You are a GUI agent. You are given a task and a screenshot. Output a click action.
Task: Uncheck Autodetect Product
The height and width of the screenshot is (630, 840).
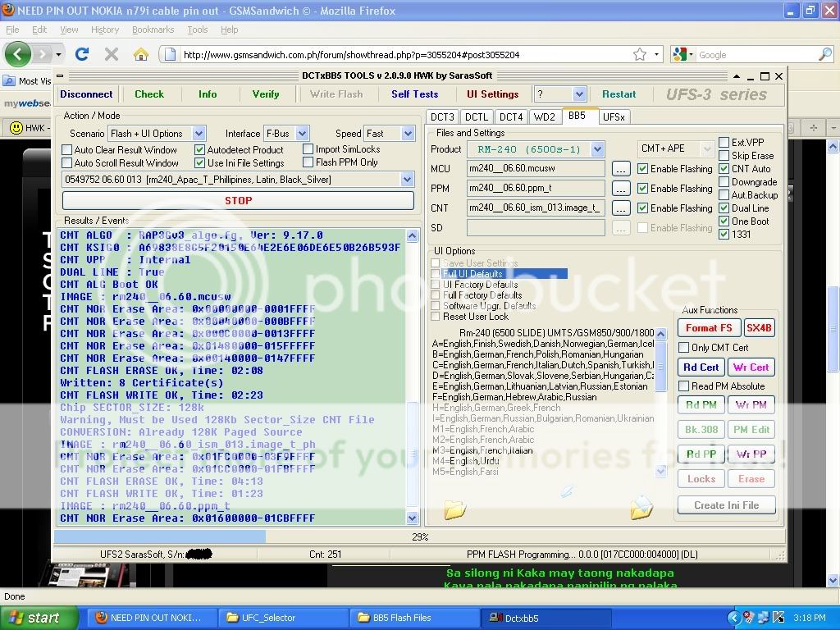pos(200,150)
